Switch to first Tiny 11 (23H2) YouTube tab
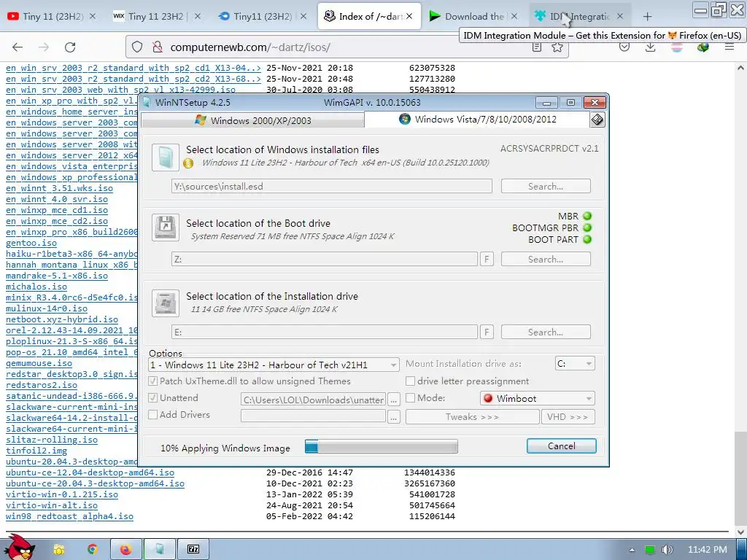The height and width of the screenshot is (560, 747). [53, 16]
